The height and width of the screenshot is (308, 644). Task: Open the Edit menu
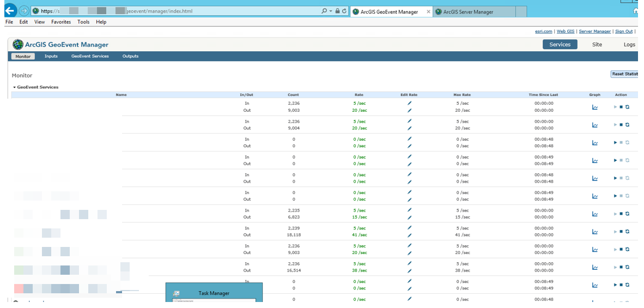[23, 22]
